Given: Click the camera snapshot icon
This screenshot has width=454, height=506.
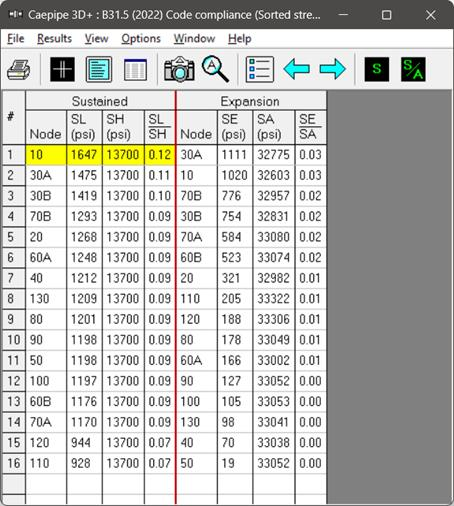Looking at the screenshot, I should [x=179, y=69].
